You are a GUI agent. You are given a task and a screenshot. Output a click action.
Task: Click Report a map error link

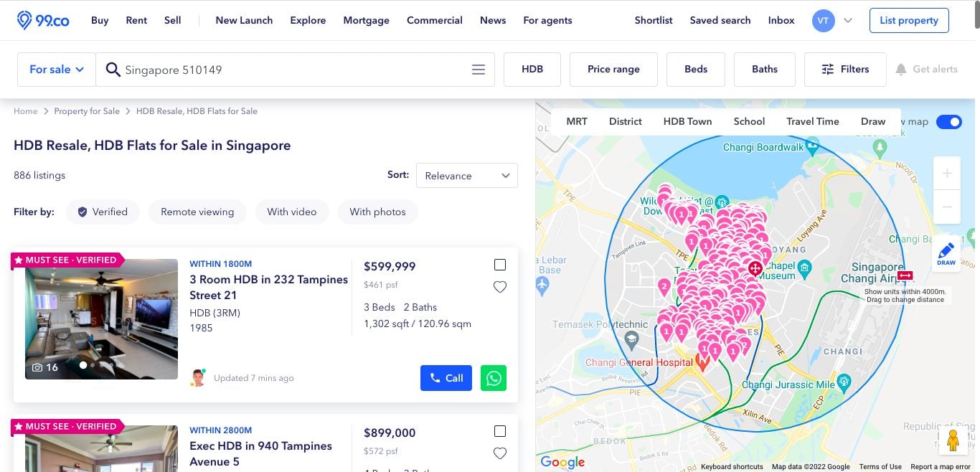(x=941, y=466)
